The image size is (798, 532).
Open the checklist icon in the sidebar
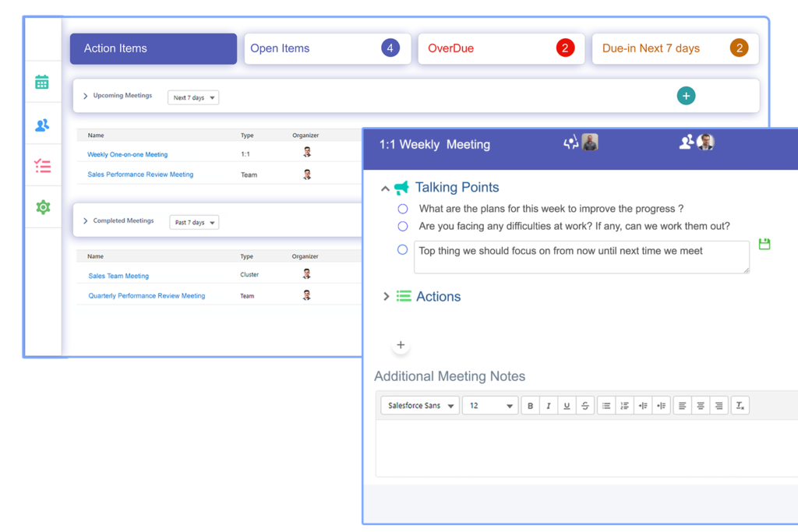[x=42, y=166]
